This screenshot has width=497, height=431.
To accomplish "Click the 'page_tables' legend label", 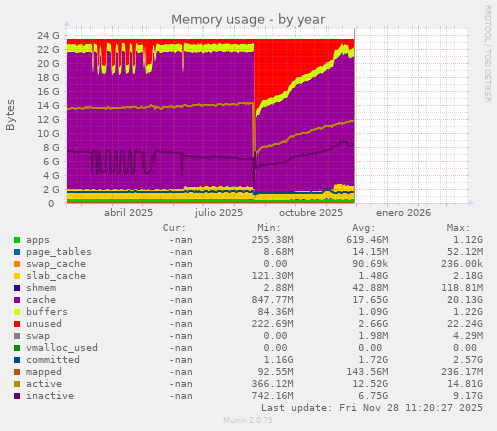I will (59, 252).
